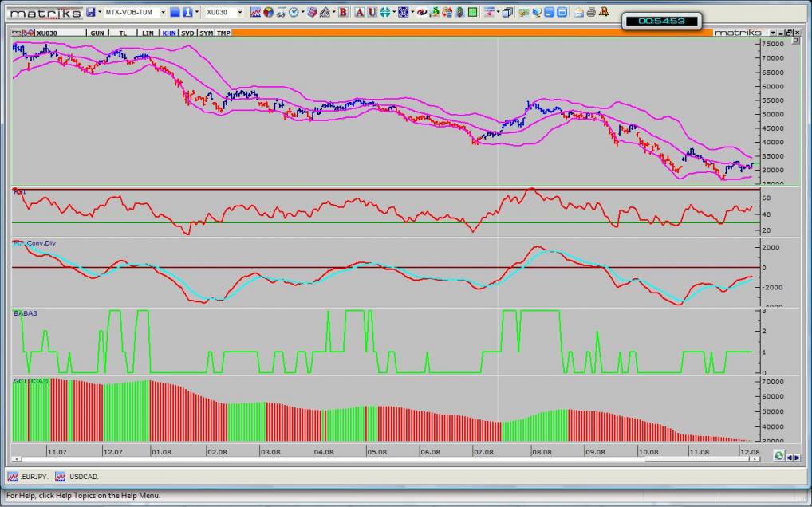Click the blue floppy disk save icon
Screen dimensions: 812x507
tap(90, 13)
